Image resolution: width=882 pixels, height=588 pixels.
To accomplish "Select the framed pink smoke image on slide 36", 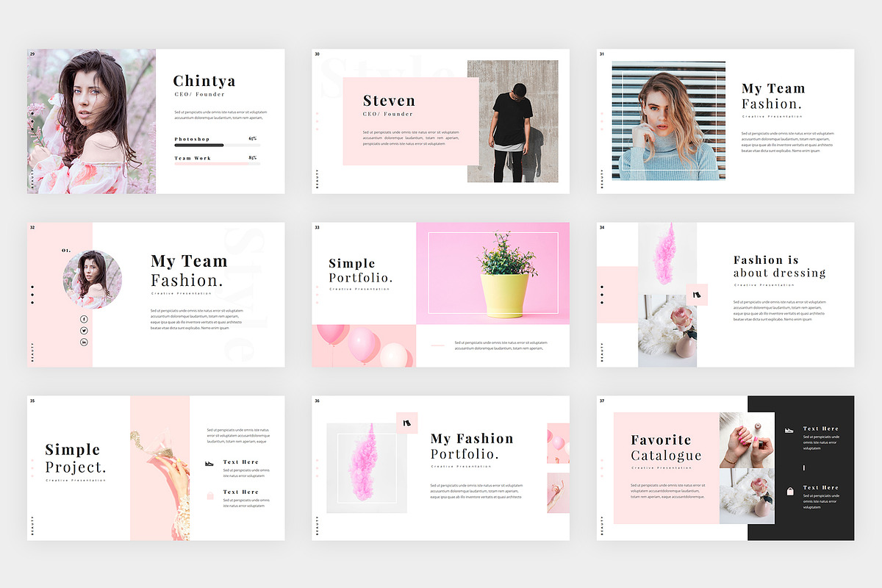I will click(367, 468).
